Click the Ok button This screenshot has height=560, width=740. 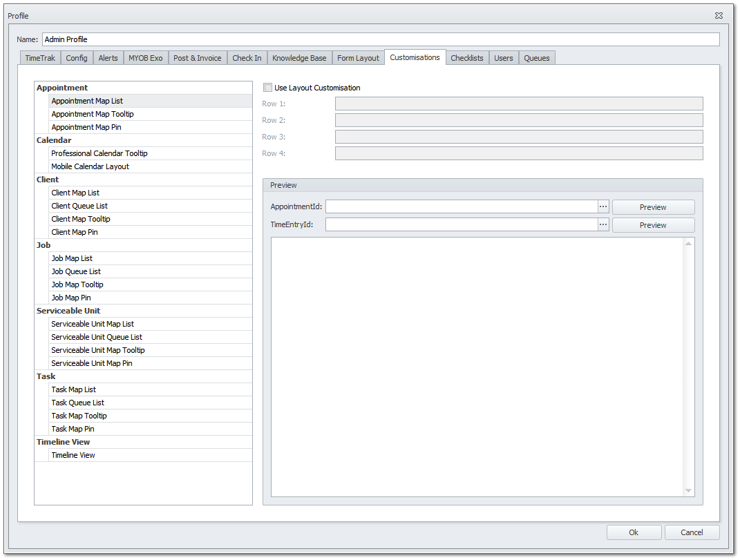click(x=634, y=532)
